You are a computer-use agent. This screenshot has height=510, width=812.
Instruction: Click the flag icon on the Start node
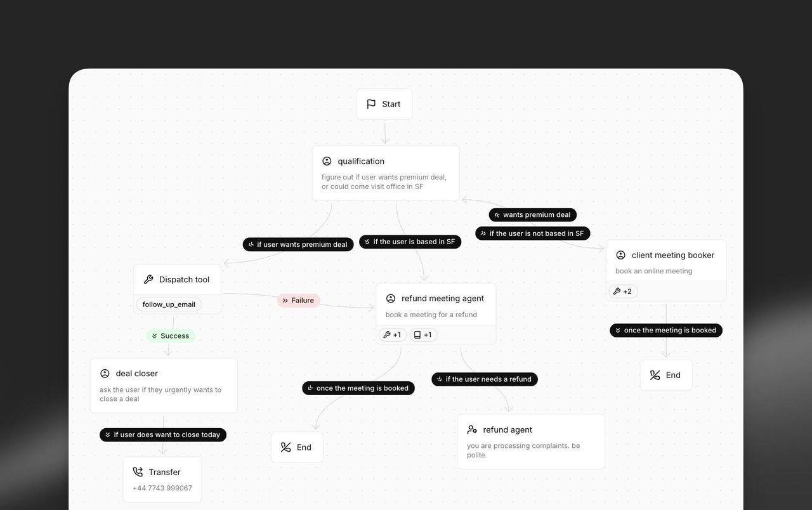(372, 103)
